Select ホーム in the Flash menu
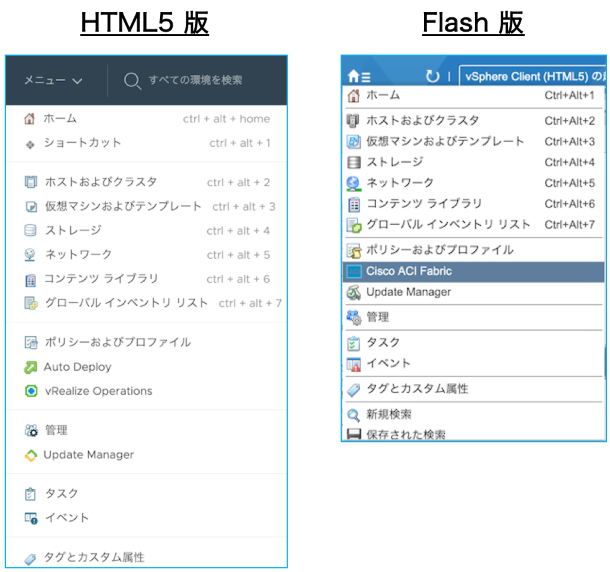The image size is (610, 572). click(x=473, y=95)
